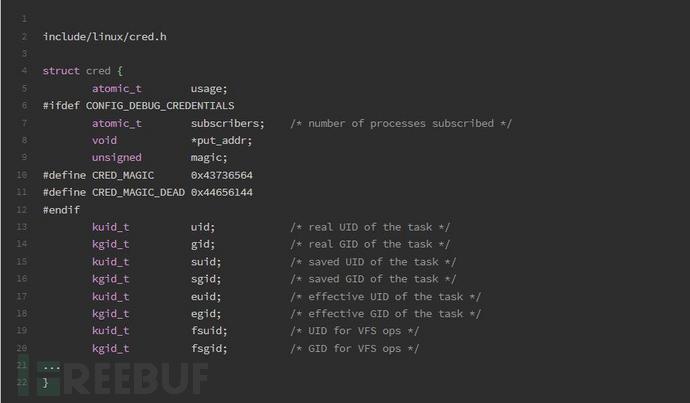Viewport: 690px width, 403px height.
Task: Click the UID for VFS ops comment
Action: click(355, 331)
